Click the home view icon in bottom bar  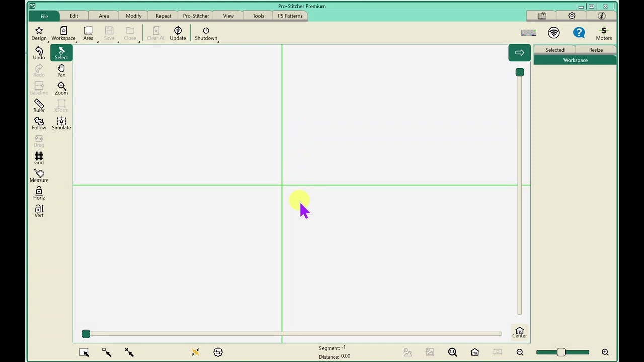point(475,352)
